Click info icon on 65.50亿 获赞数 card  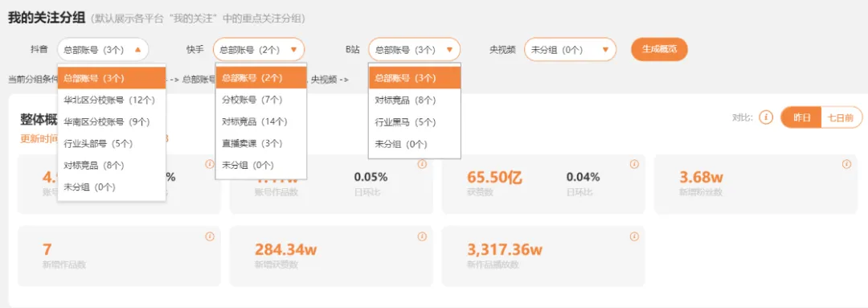coord(634,165)
